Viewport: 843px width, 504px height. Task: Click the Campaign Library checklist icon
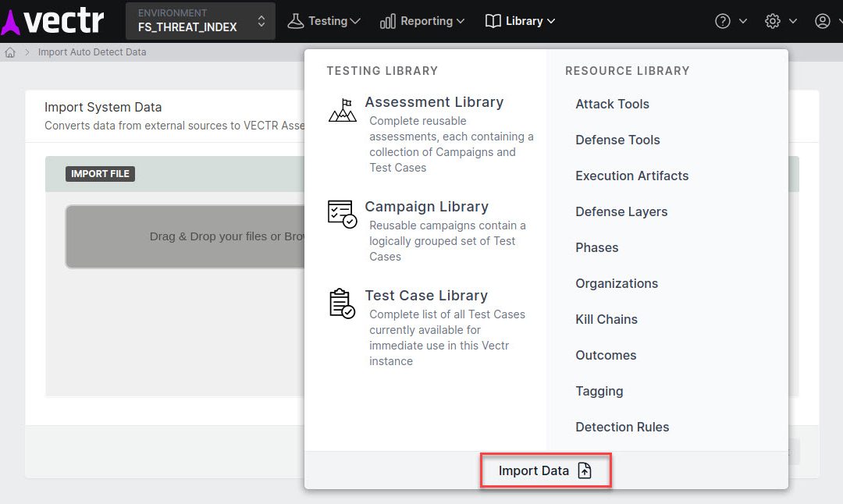pyautogui.click(x=342, y=214)
